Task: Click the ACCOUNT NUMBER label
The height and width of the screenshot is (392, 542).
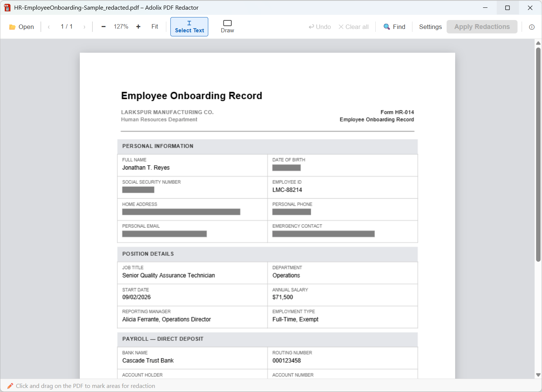Action: (x=293, y=375)
